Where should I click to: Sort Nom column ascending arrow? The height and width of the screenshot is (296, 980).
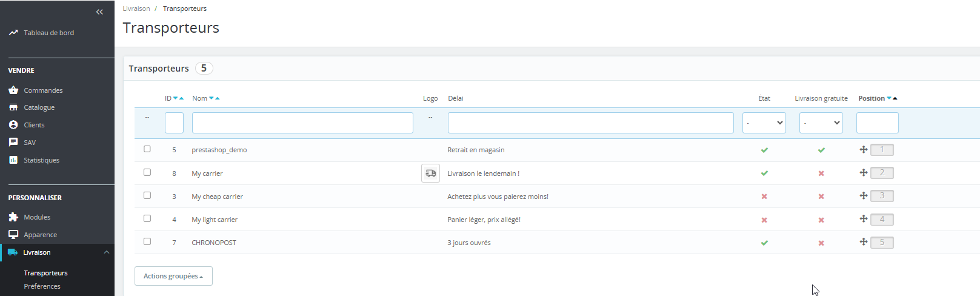click(218, 98)
